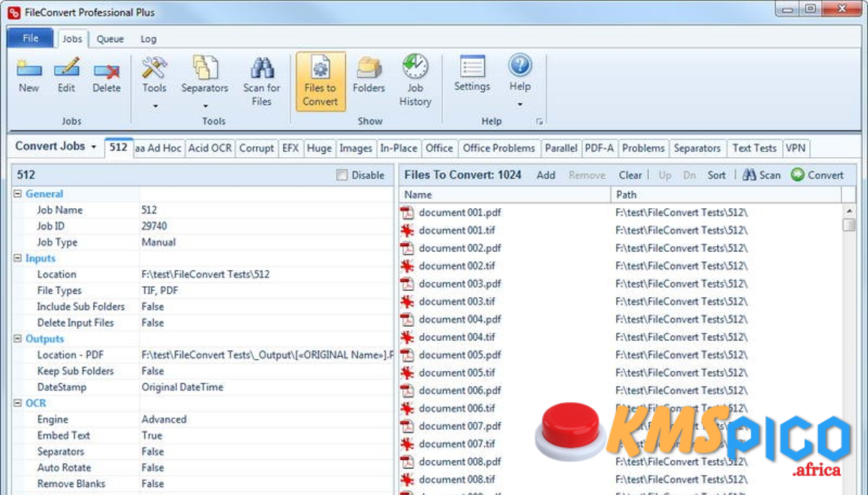Screen dimensions: 868x495
Task: Click Up in file list toolbar
Action: tap(665, 175)
